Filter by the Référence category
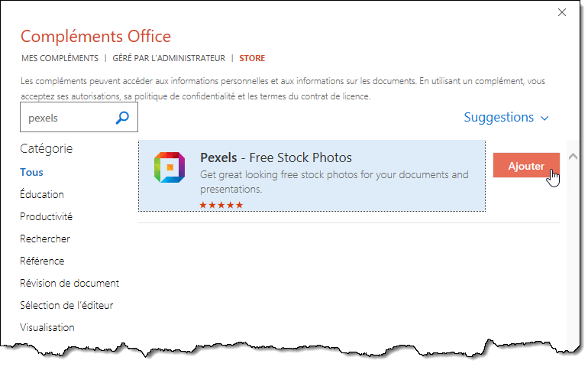588x370 pixels. (42, 261)
